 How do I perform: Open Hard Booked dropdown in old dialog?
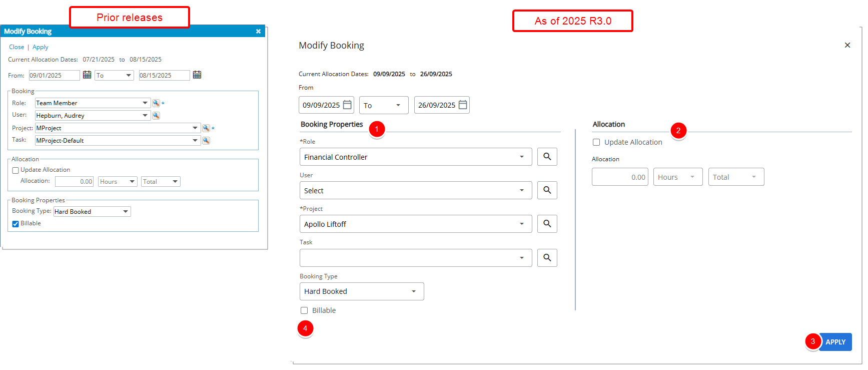pos(92,212)
